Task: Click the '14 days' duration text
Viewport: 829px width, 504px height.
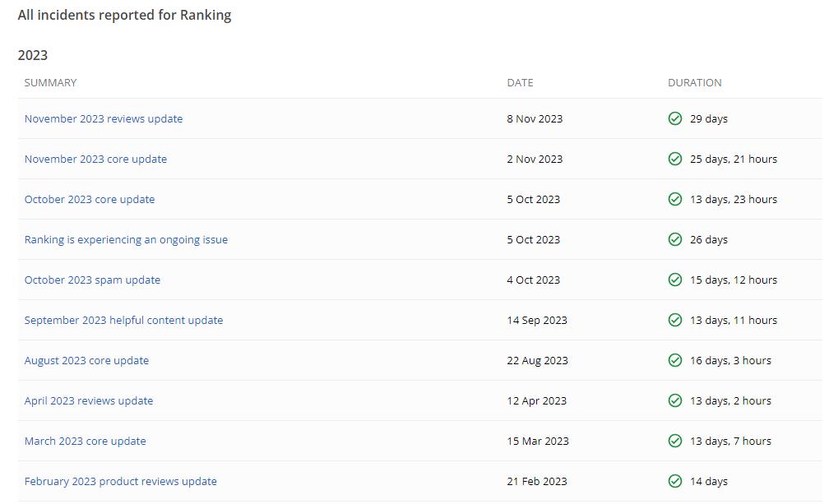Action: point(708,481)
